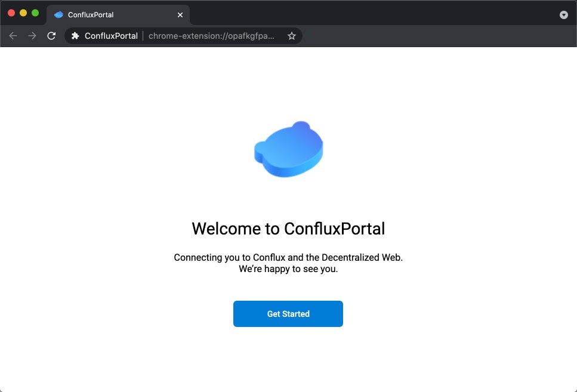Go back to previous page
The height and width of the screenshot is (392, 577).
click(x=13, y=36)
